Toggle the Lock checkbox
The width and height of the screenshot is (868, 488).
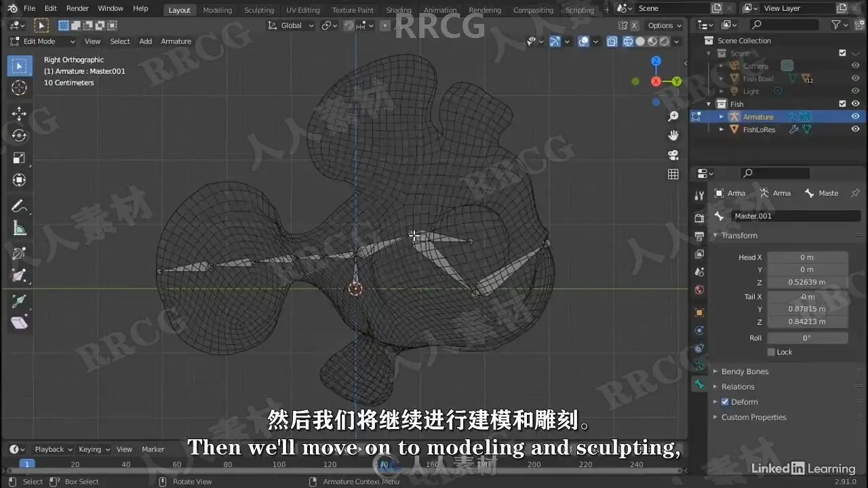(772, 352)
